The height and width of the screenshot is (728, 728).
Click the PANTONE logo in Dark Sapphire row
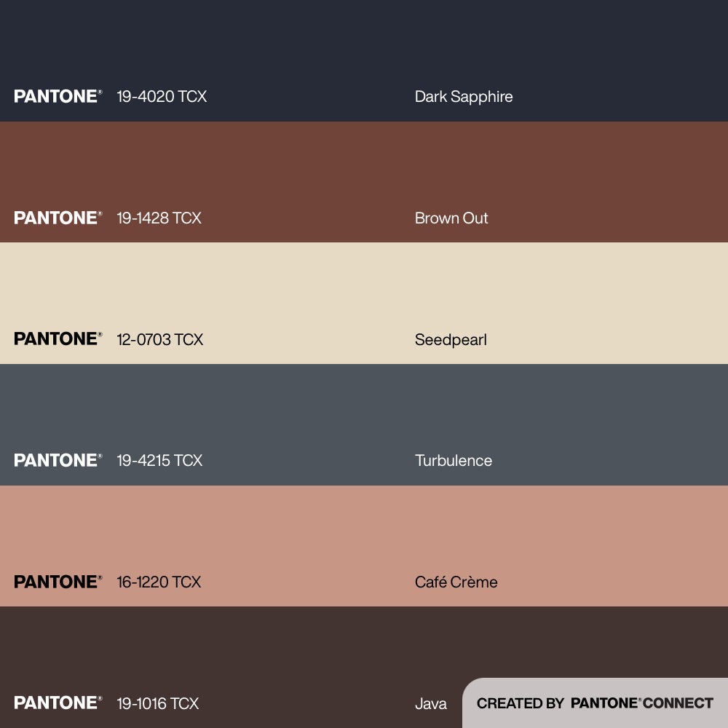[x=58, y=96]
